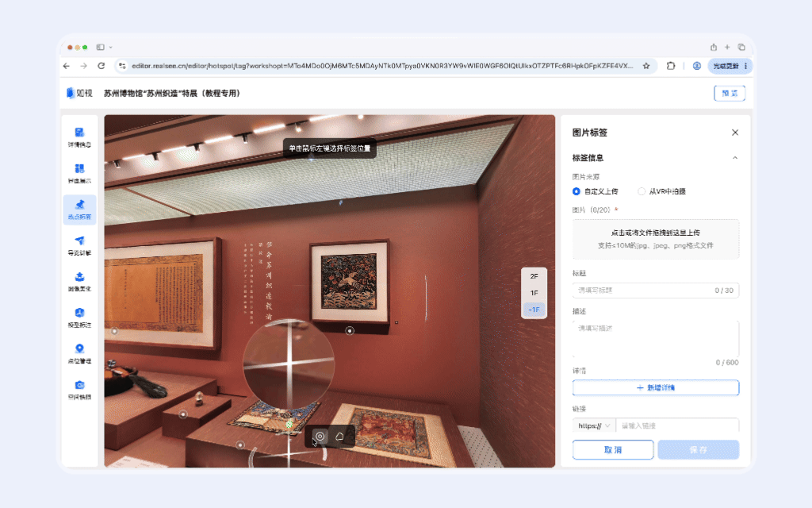Click the 新增详情 add detail button

coord(656,387)
